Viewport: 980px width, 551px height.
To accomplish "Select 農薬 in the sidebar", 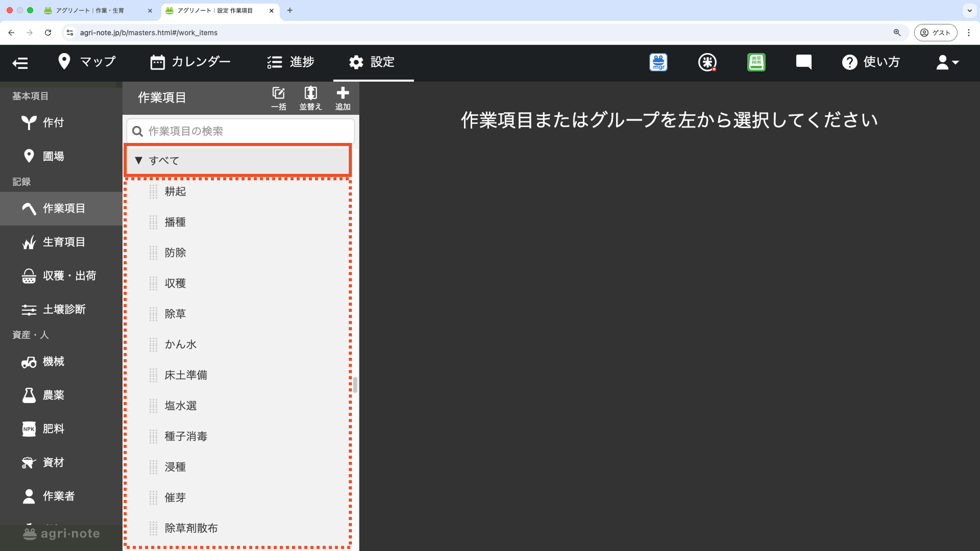I will pos(61,395).
